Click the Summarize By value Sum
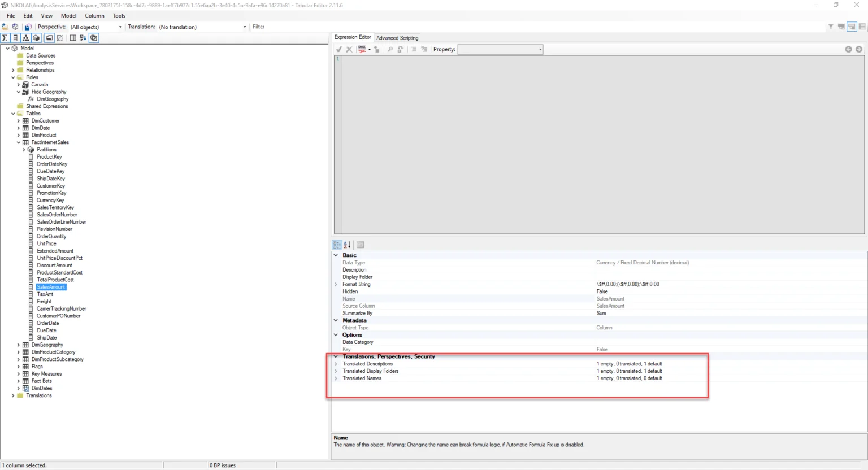868x470 pixels. click(601, 313)
